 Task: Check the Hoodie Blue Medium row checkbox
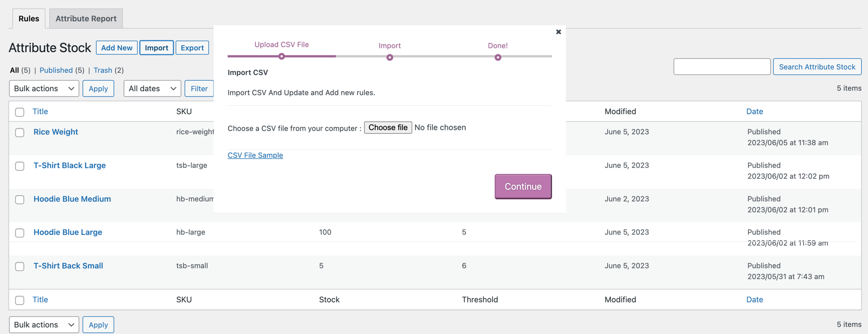click(20, 199)
